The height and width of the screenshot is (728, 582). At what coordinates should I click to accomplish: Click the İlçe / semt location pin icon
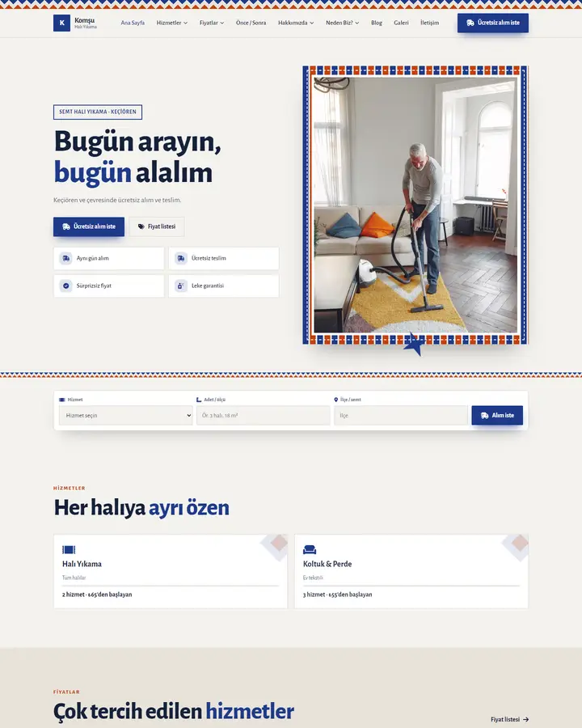336,400
